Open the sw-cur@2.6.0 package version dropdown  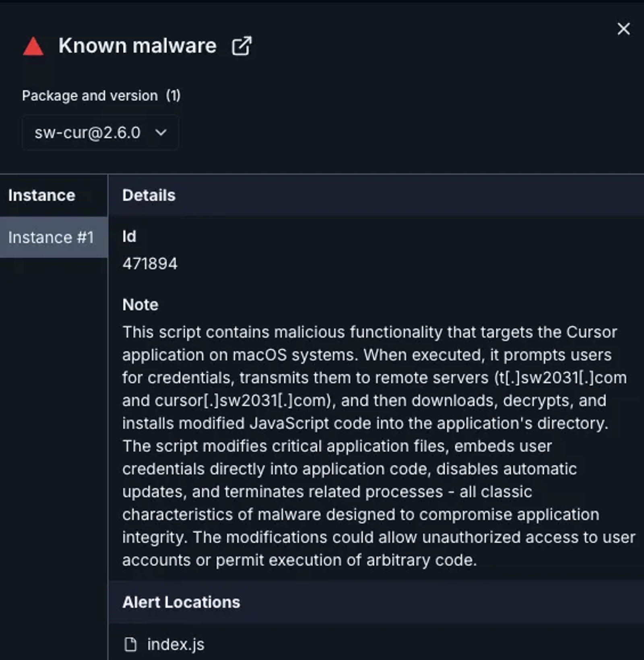click(x=100, y=132)
